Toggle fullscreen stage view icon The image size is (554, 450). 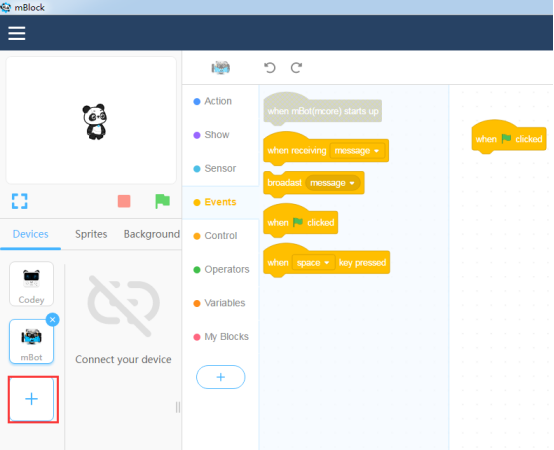[x=19, y=201]
